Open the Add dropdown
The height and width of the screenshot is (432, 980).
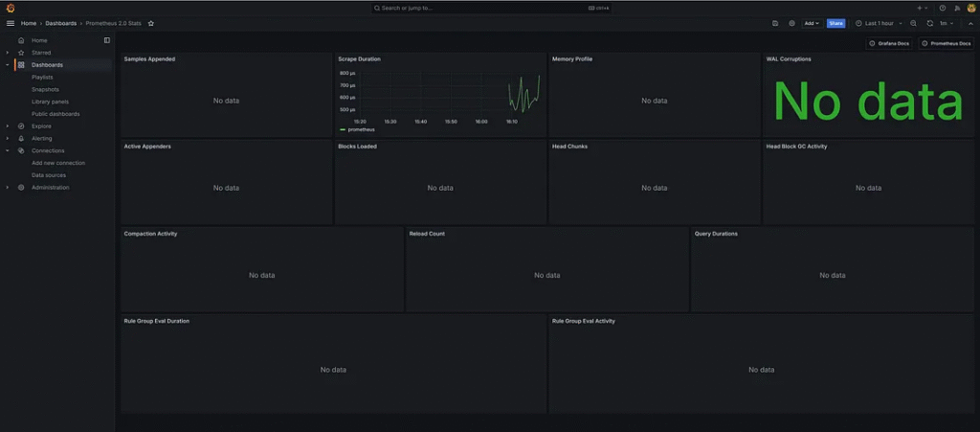[812, 23]
